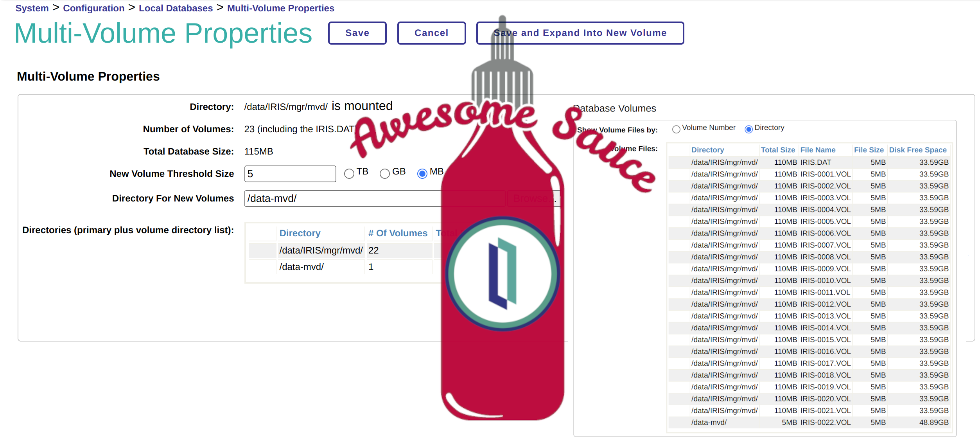Sort volume files by File Name column
This screenshot has height=437, width=980.
(818, 150)
